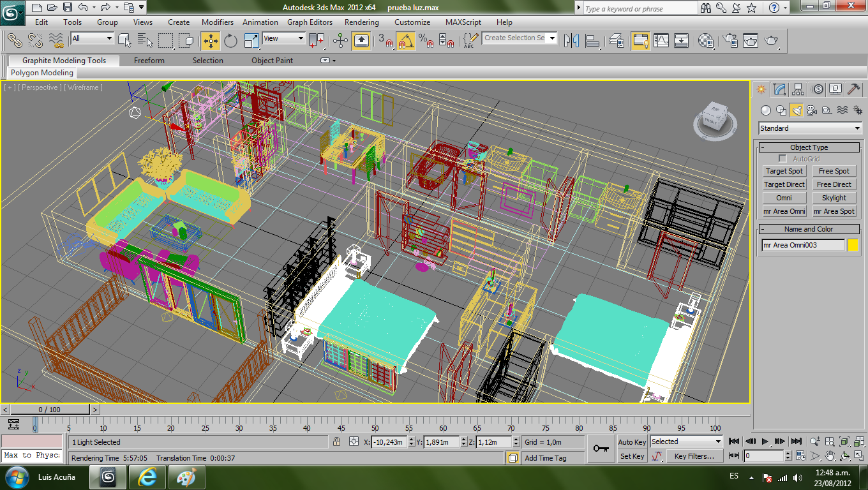This screenshot has height=490, width=868.
Task: Open the Standard light type dropdown
Action: point(811,128)
